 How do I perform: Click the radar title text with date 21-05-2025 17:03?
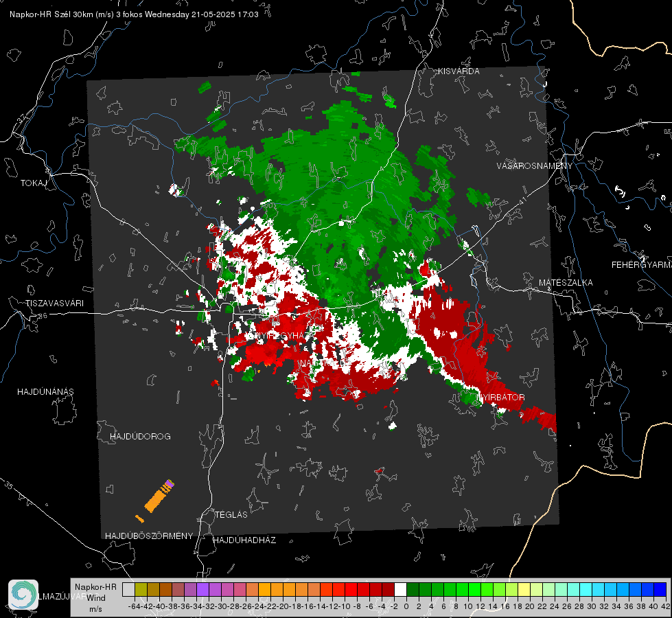[x=134, y=14]
